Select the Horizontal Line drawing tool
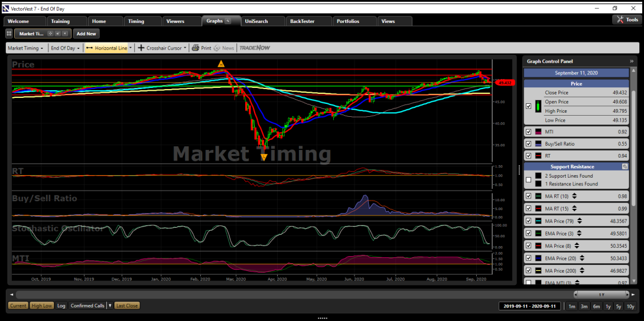Image resolution: width=644 pixels, height=321 pixels. [107, 48]
